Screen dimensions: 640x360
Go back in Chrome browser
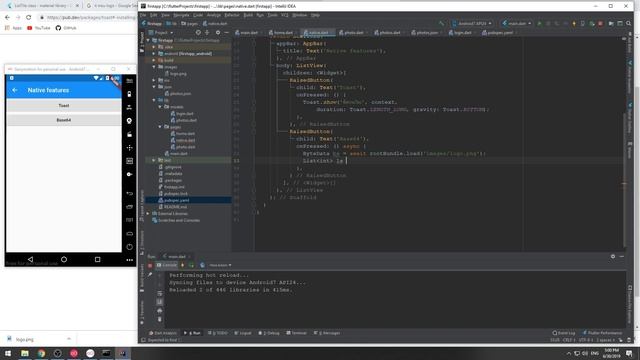[7, 17]
